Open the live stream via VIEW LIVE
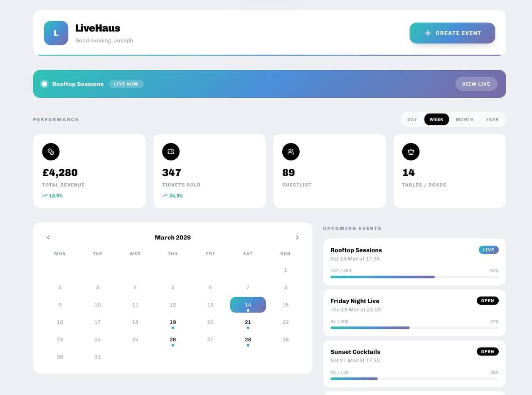The image size is (532, 395). pos(476,84)
